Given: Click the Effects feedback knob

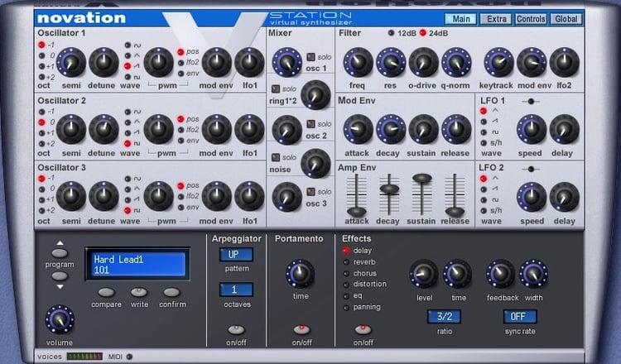Looking at the screenshot, I should (x=501, y=274).
